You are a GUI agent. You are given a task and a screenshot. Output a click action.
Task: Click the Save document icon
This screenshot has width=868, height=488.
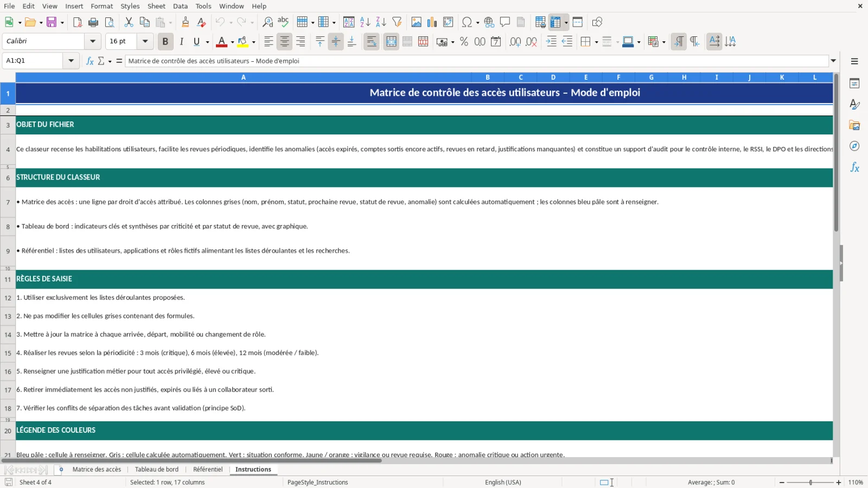coord(52,22)
